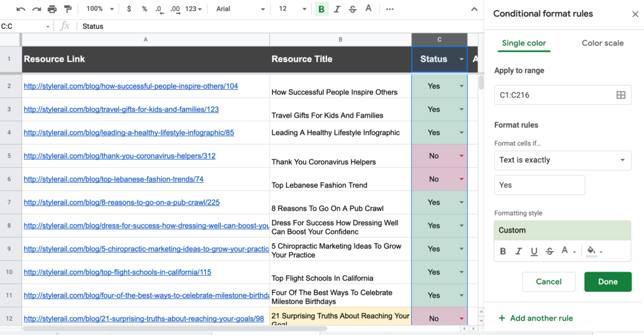Open More toolbar options ellipsis

click(390, 9)
